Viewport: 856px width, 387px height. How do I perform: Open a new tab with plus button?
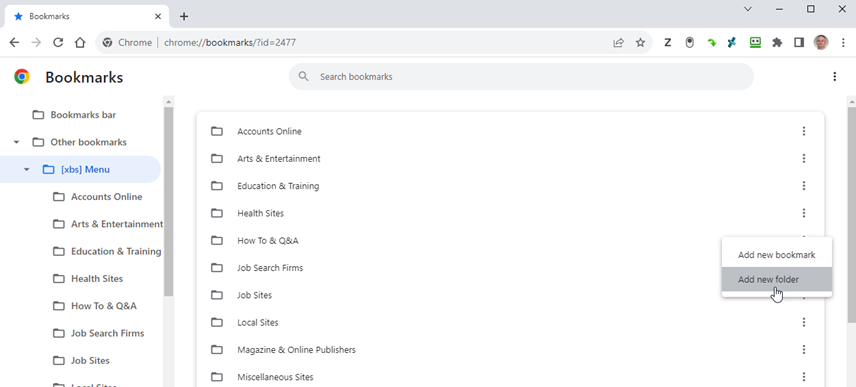184,16
